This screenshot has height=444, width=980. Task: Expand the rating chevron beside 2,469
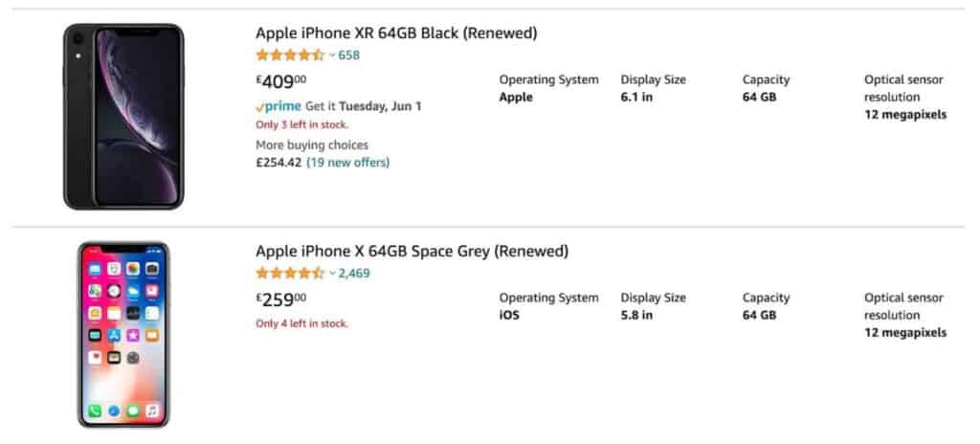pos(332,274)
